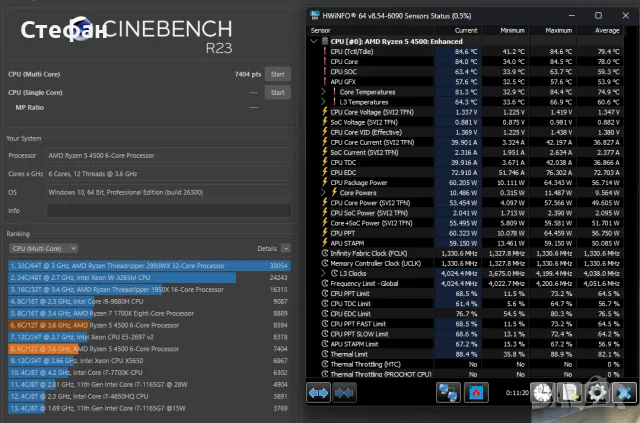Click the icon beside Thermal Limit row
Screen dimensions: 640x423
coord(325,354)
